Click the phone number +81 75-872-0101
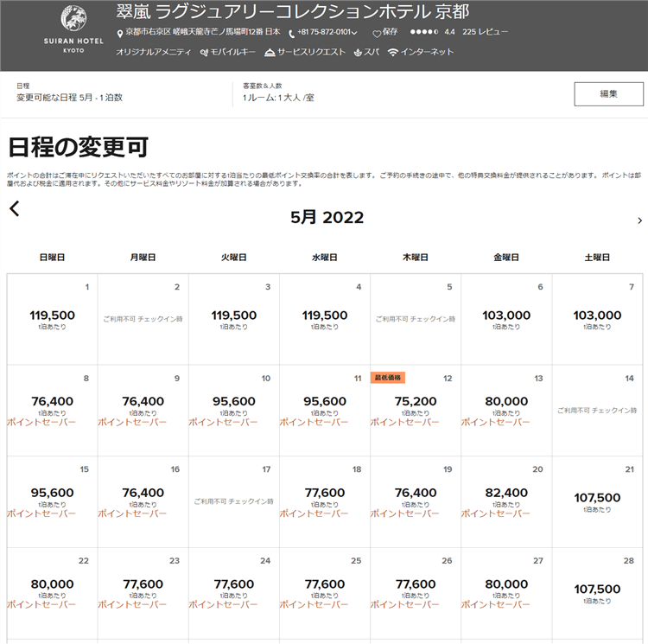This screenshot has height=644, width=648. [324, 33]
